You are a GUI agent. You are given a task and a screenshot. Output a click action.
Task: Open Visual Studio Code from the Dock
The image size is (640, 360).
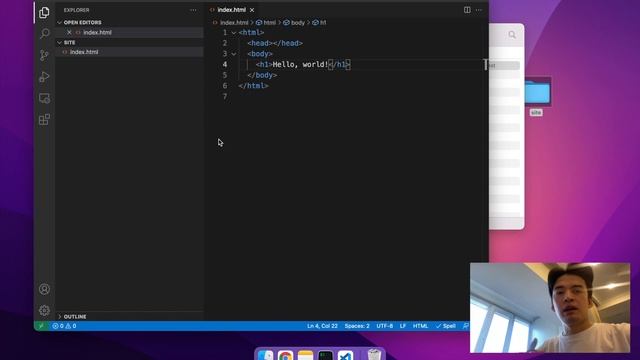tap(345, 355)
